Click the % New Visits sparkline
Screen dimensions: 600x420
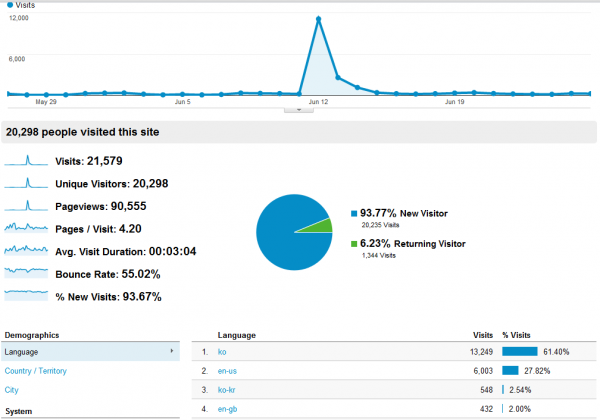pyautogui.click(x=27, y=295)
